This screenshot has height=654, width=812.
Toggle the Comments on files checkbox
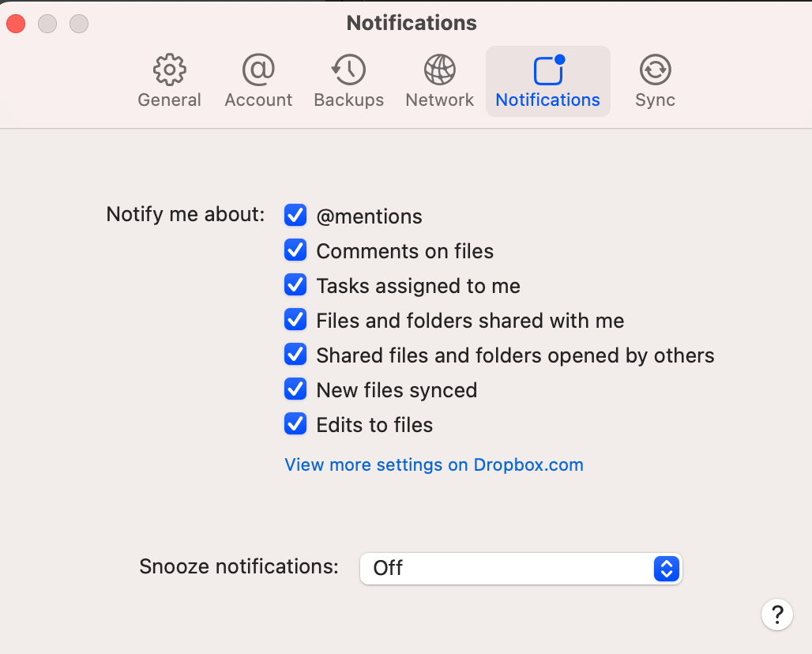(x=295, y=250)
